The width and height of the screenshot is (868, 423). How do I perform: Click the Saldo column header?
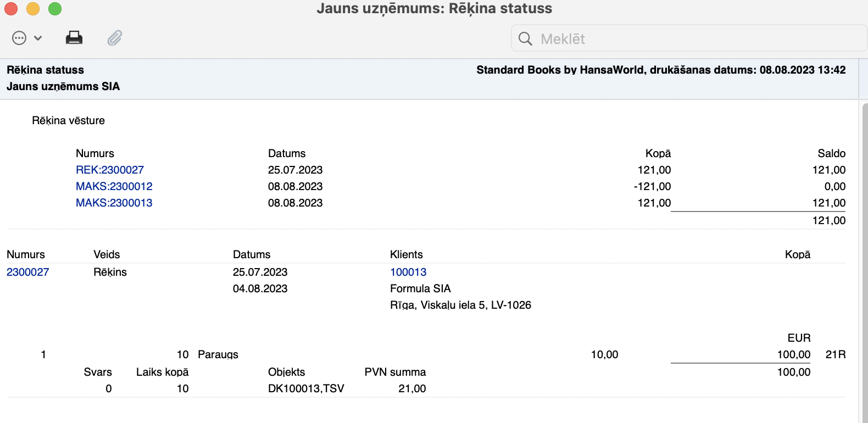point(831,153)
